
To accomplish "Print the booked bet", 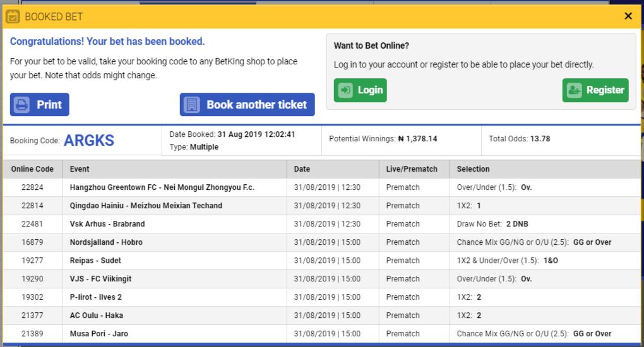I will pos(39,105).
